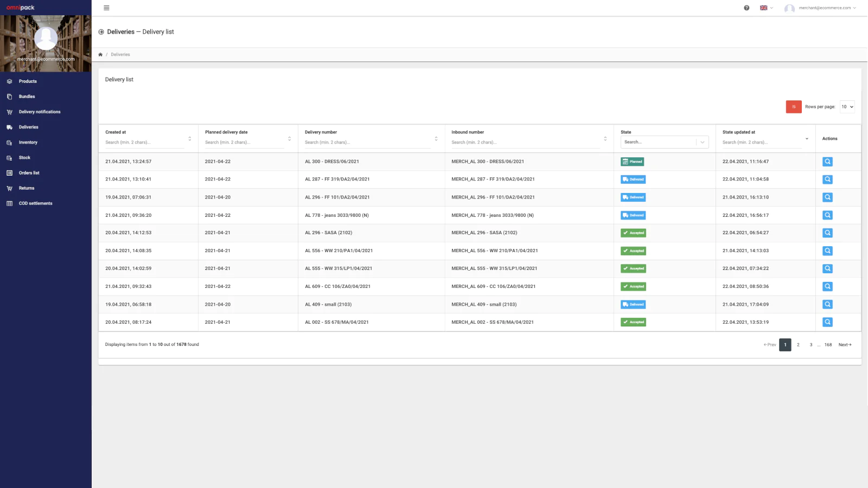Go to the Next page link
Viewport: 868px width, 488px height.
pos(845,345)
